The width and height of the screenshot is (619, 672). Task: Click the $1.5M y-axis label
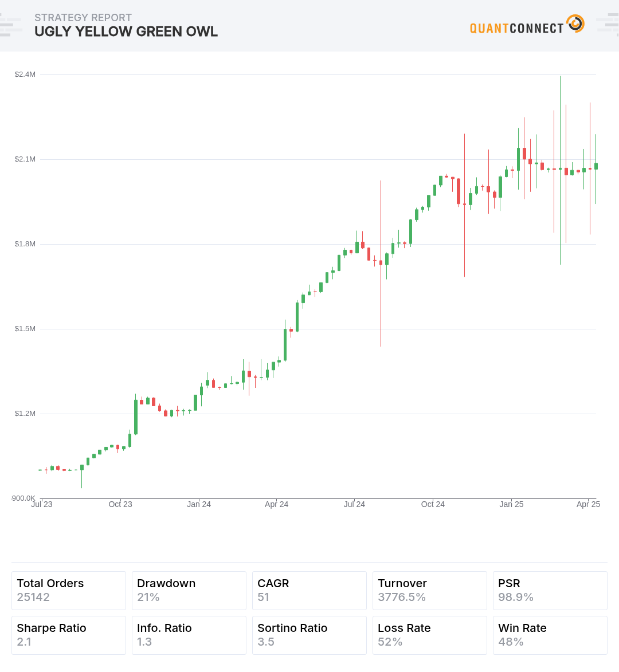(25, 329)
